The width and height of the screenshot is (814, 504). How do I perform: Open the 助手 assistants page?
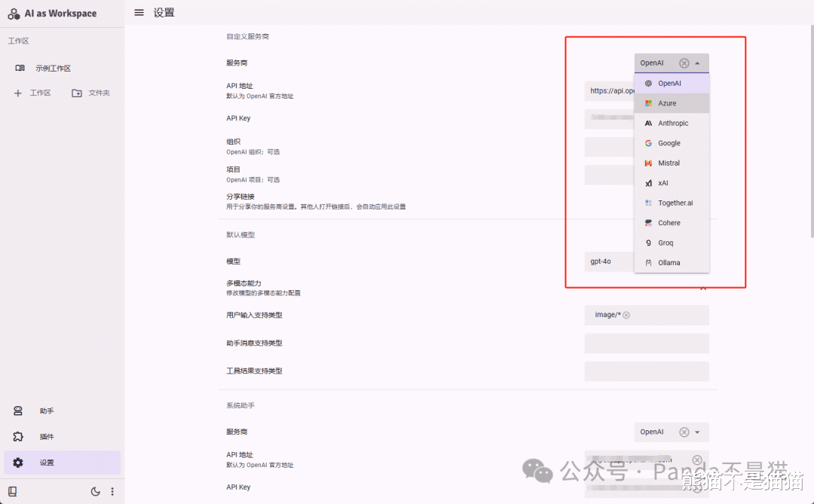point(63,411)
